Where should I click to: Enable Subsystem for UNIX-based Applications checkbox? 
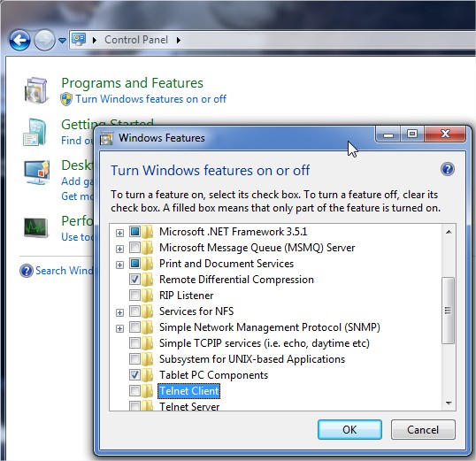click(134, 359)
